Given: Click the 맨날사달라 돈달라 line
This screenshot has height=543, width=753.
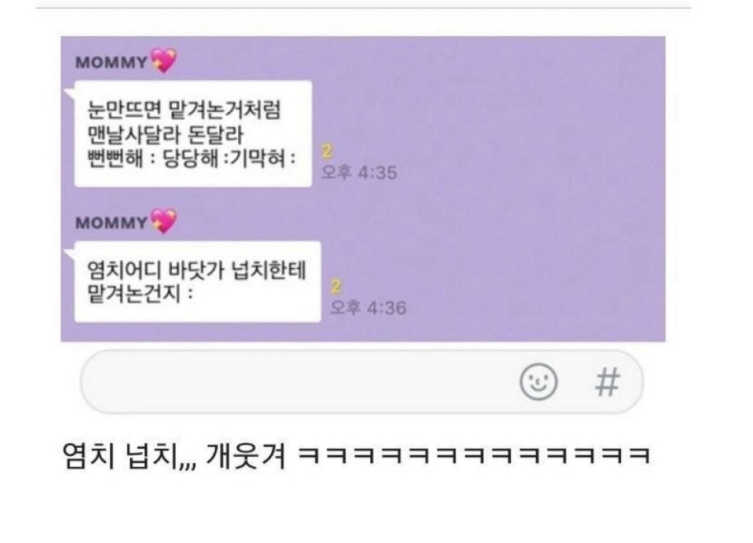Looking at the screenshot, I should (165, 134).
